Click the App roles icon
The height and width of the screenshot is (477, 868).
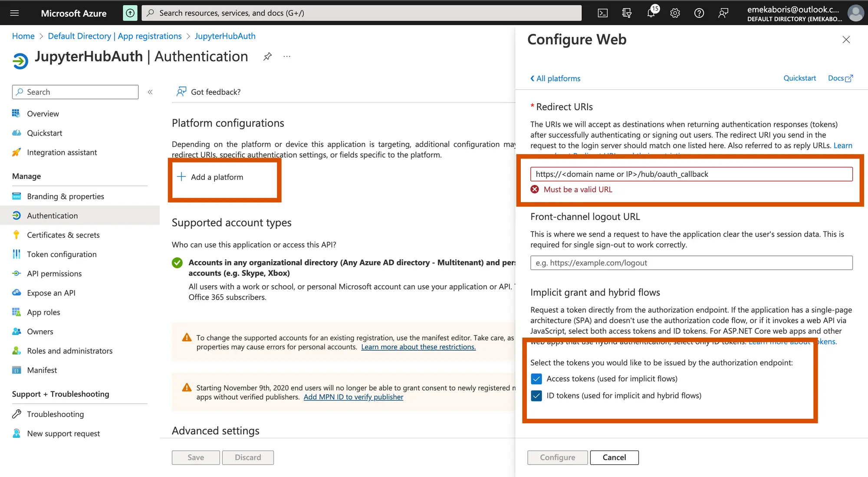coord(16,312)
